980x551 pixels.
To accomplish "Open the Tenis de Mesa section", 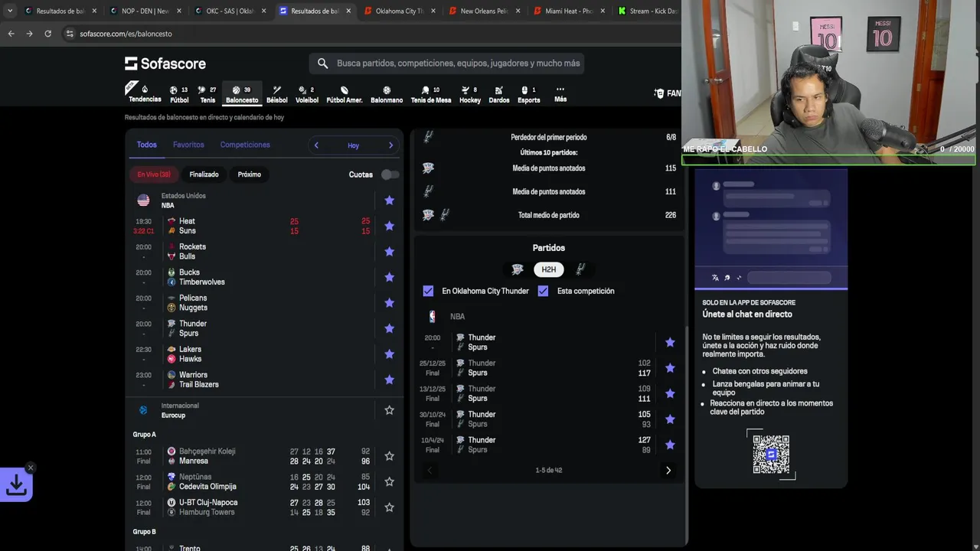I will tap(431, 94).
